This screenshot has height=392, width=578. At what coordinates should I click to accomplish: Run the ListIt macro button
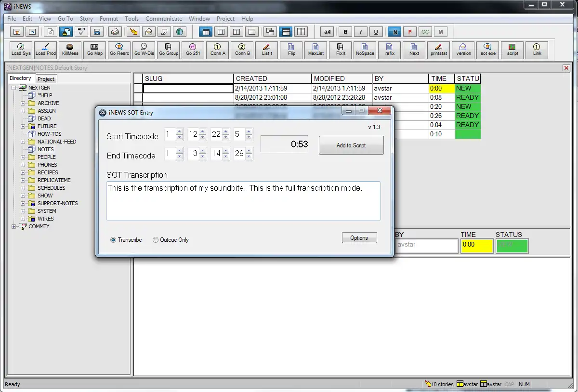point(267,50)
